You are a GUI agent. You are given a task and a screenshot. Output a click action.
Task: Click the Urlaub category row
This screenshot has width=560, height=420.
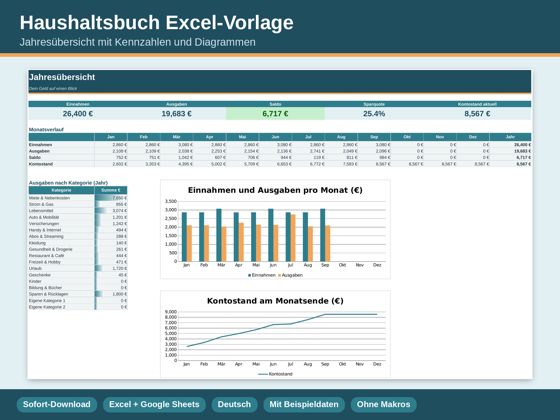[78, 268]
